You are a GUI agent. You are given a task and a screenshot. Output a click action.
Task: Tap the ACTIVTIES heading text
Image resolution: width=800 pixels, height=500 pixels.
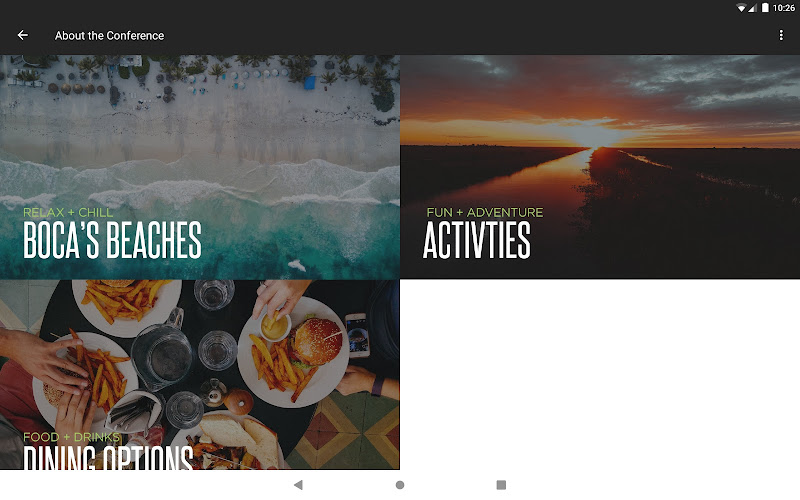click(477, 240)
